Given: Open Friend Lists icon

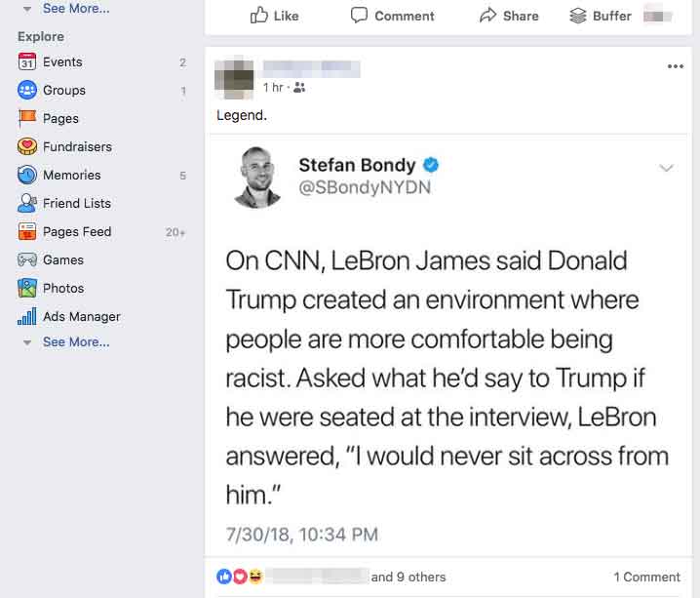Looking at the screenshot, I should [x=27, y=204].
